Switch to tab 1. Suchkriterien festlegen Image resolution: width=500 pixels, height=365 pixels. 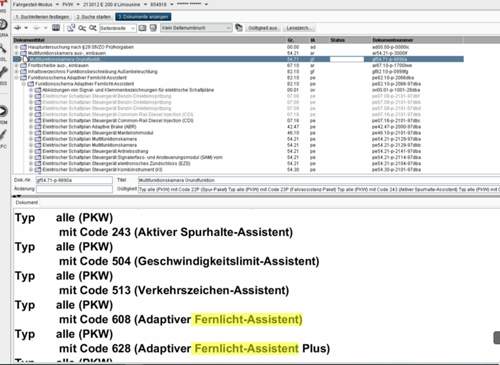(x=42, y=17)
